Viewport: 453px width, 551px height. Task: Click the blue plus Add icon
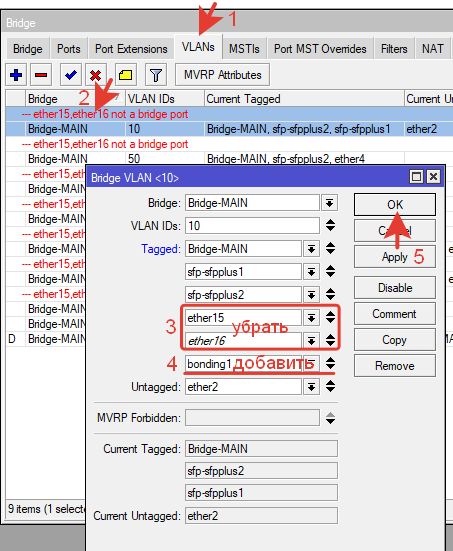pos(16,75)
